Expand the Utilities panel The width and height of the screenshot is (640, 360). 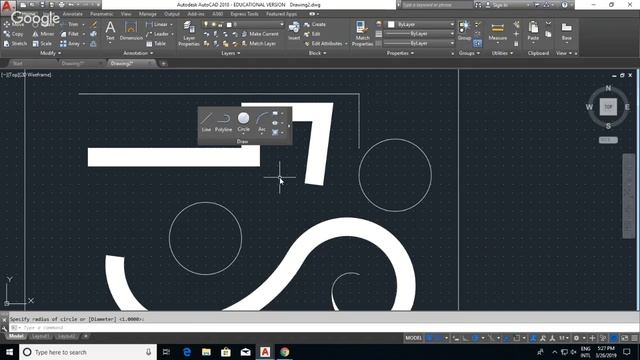tap(502, 53)
